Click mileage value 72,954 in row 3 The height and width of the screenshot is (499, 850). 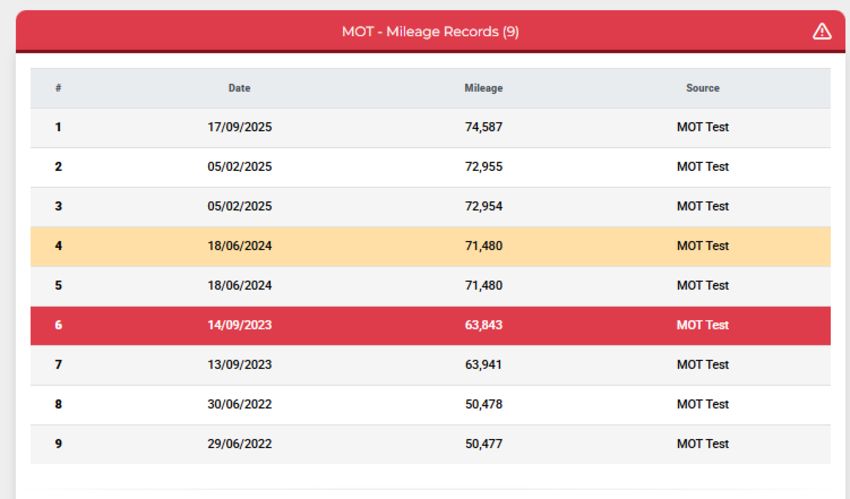click(x=484, y=206)
